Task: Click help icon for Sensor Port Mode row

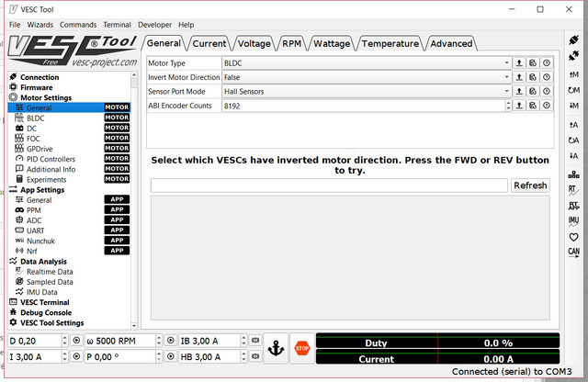Action: [547, 91]
